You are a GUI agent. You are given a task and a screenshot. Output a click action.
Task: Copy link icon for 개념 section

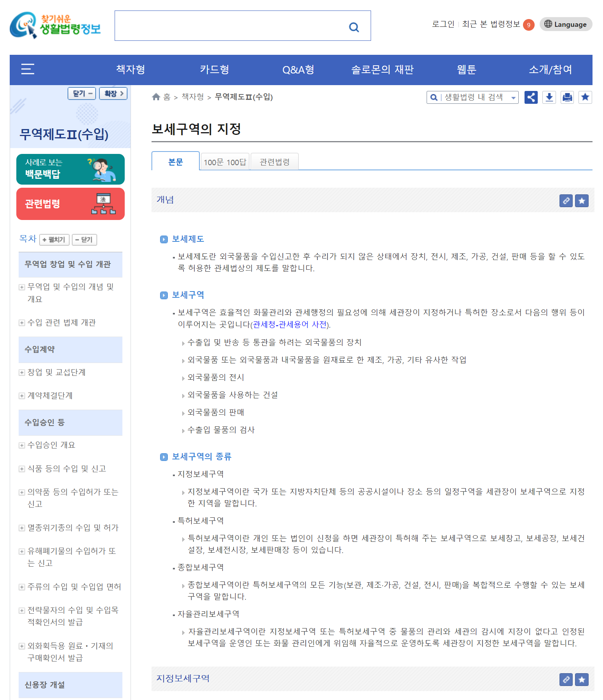pyautogui.click(x=566, y=201)
